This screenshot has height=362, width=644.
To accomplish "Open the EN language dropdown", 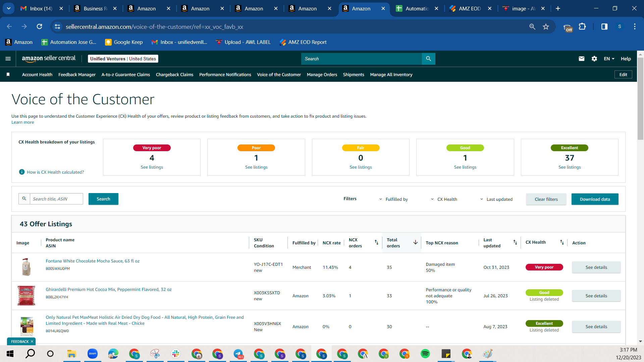I will click(x=609, y=59).
